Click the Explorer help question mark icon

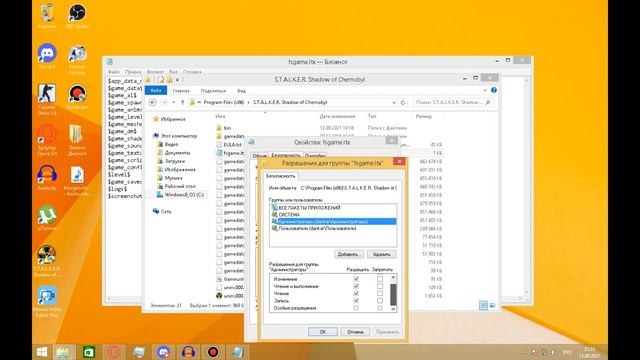coord(494,90)
